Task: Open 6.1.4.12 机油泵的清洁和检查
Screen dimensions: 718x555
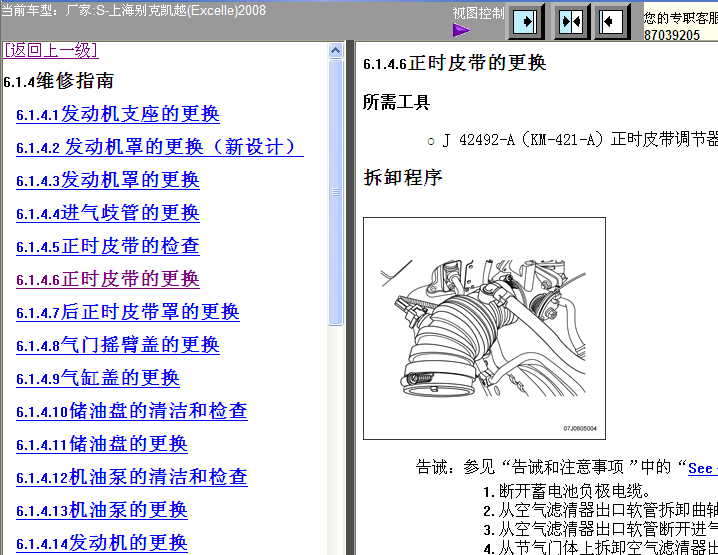Action: 132,477
